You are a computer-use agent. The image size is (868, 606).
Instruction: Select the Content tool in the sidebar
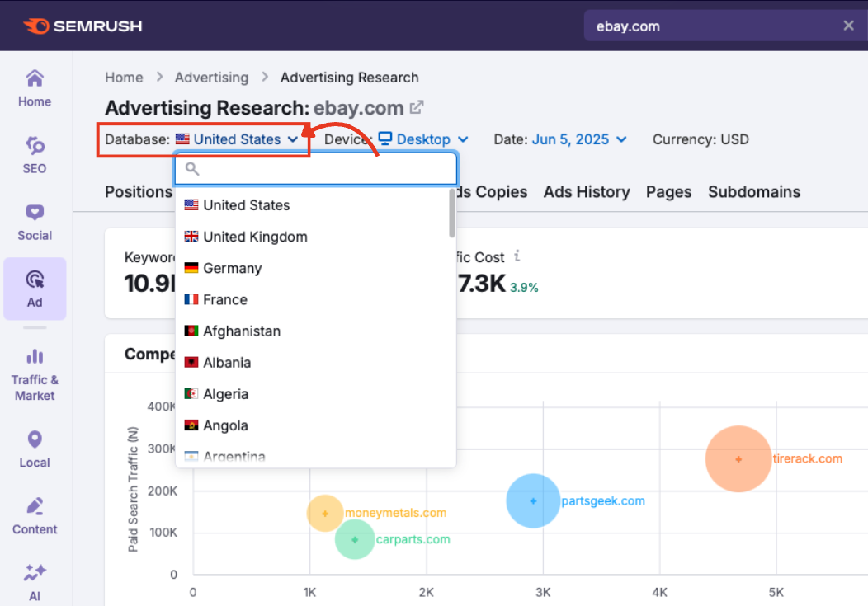pyautogui.click(x=34, y=514)
